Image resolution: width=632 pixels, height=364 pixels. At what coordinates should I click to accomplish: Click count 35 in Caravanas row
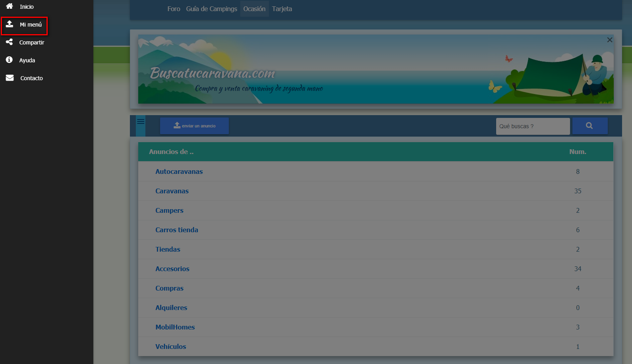(578, 191)
